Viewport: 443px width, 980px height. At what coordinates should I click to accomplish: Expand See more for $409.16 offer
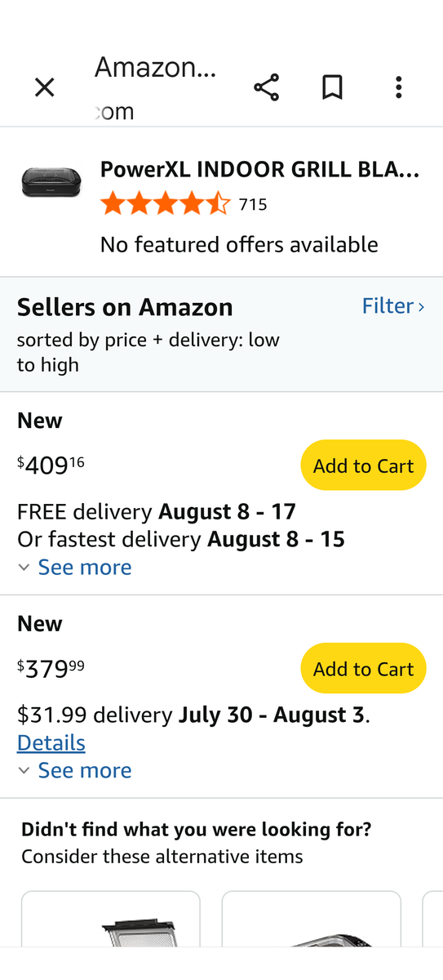click(x=85, y=567)
